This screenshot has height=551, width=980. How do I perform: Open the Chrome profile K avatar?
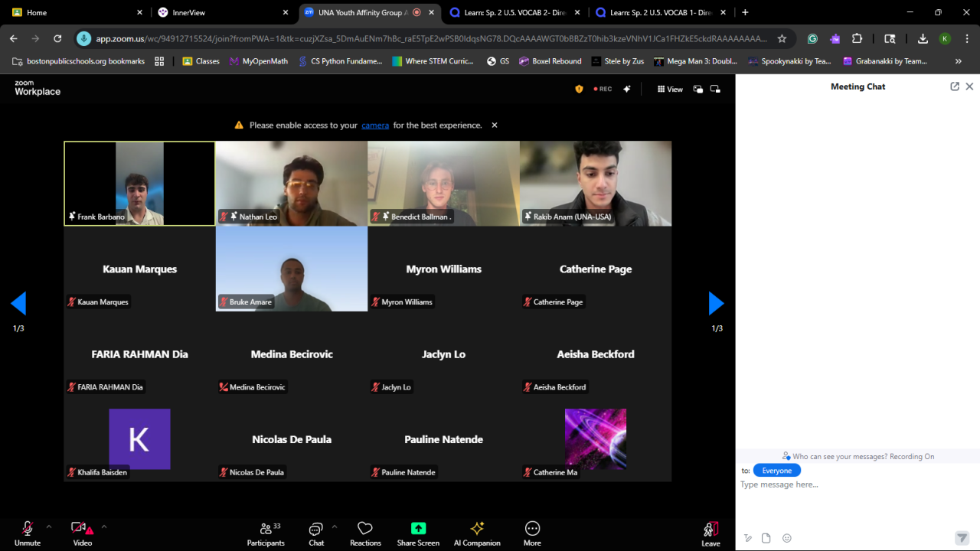click(945, 38)
